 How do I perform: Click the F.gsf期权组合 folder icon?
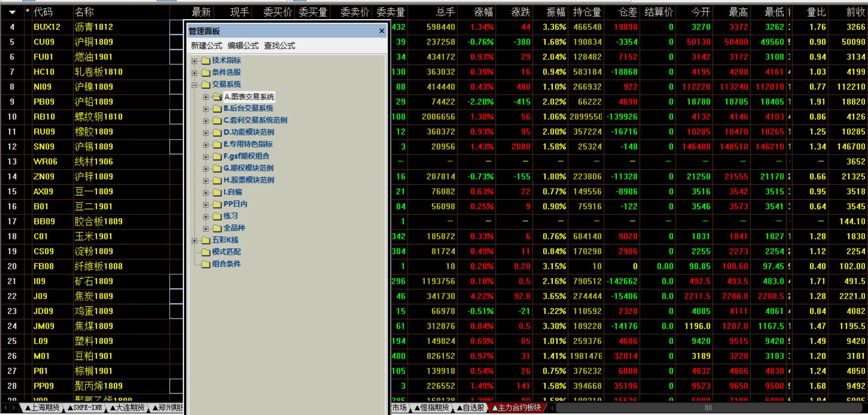218,157
